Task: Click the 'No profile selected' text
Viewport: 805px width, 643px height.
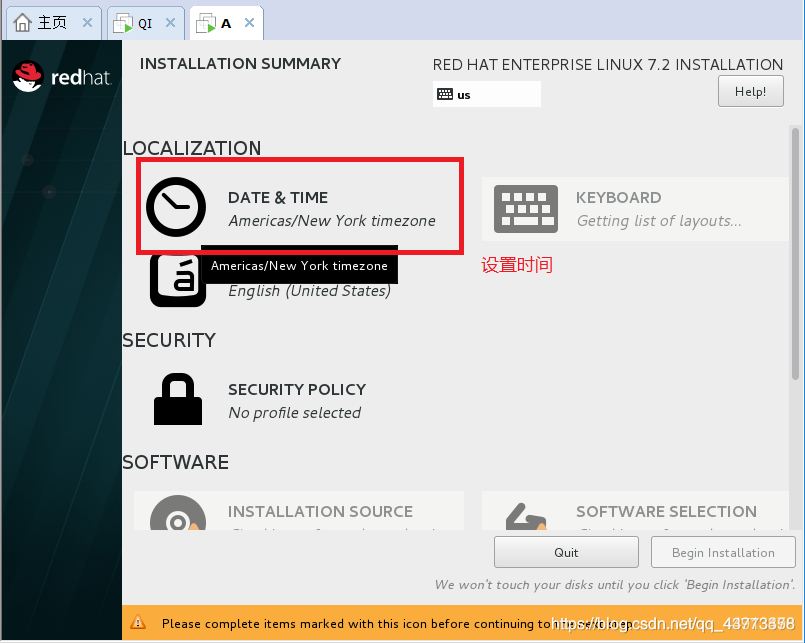Action: 294,412
